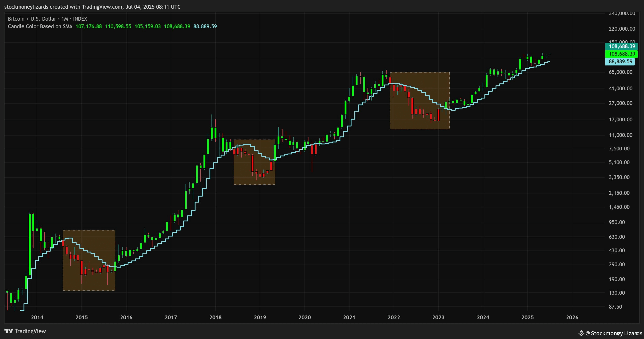Image resolution: width=644 pixels, height=339 pixels.
Task: Click the TradingView logo in the footer
Action: point(25,331)
